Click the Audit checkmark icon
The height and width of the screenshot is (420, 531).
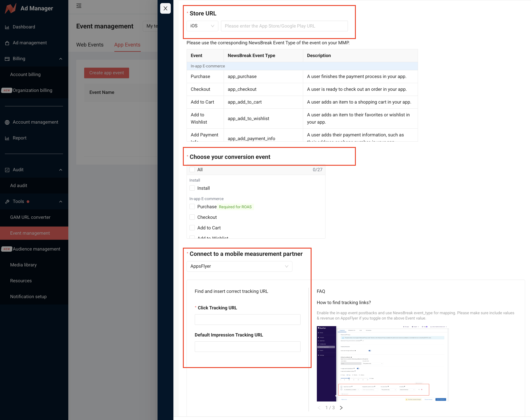click(7, 170)
